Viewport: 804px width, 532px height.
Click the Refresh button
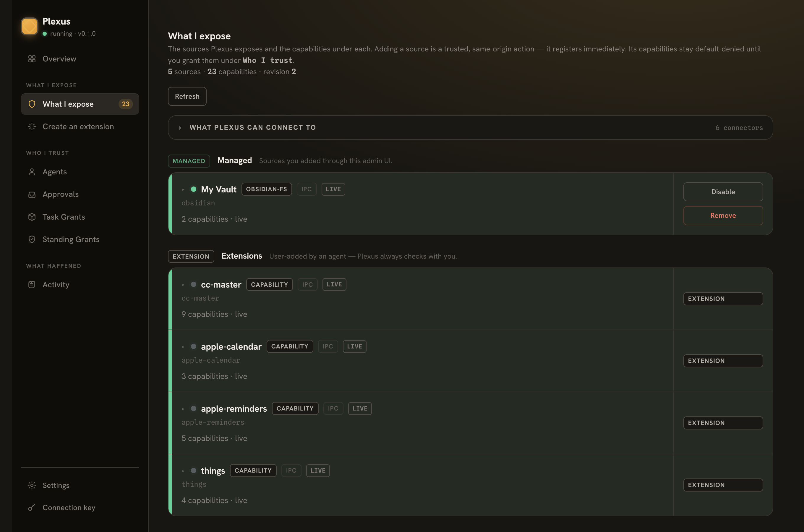tap(187, 96)
